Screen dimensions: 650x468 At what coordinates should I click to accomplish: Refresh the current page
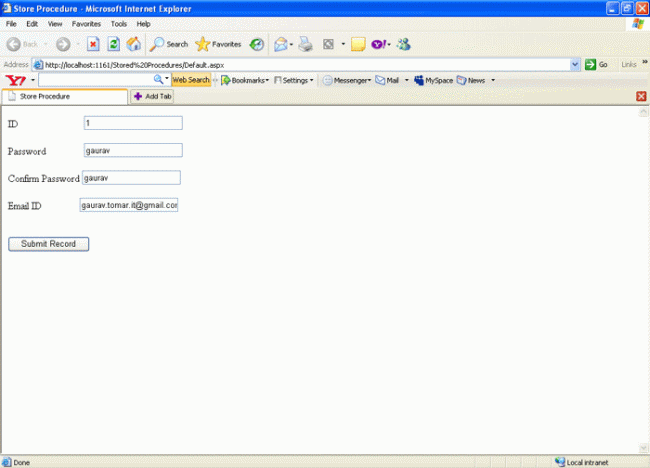(x=114, y=44)
